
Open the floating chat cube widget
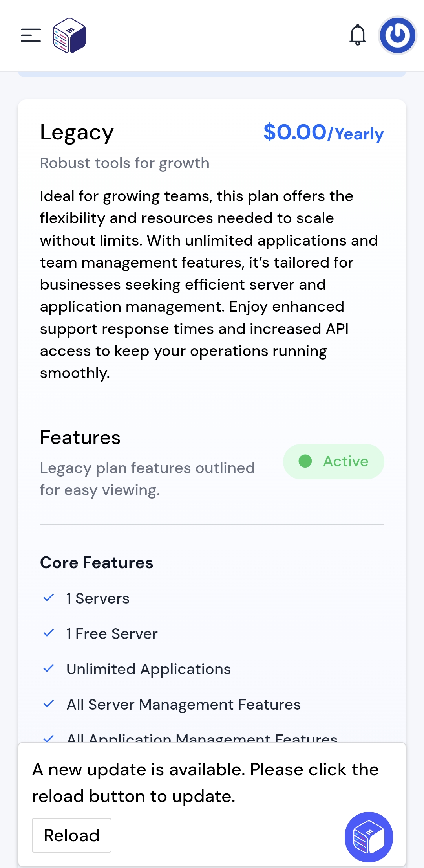pyautogui.click(x=369, y=837)
